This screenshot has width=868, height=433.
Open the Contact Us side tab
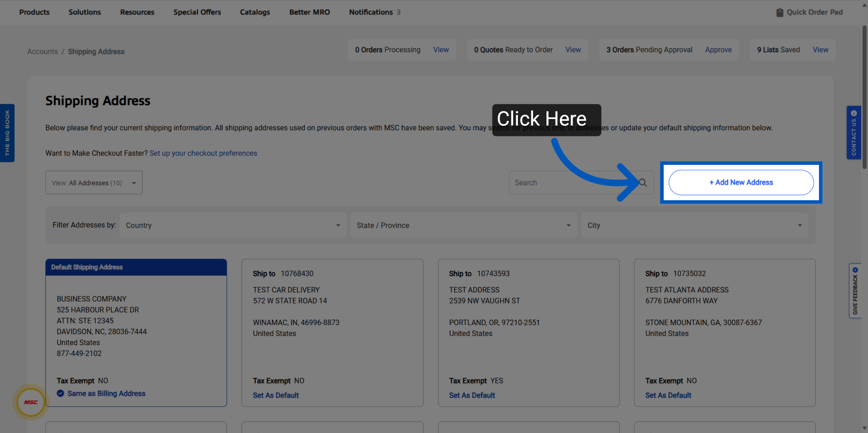tap(854, 133)
